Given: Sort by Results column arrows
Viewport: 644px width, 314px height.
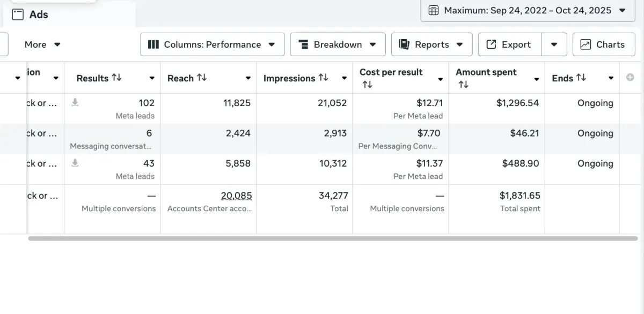Looking at the screenshot, I should [x=116, y=78].
